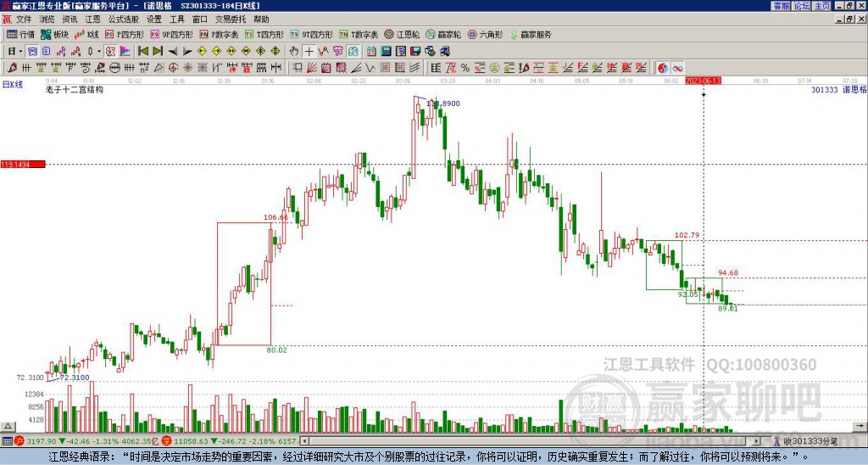Open the 帮助 menu
Viewport: 868px width, 465px height.
(261, 20)
